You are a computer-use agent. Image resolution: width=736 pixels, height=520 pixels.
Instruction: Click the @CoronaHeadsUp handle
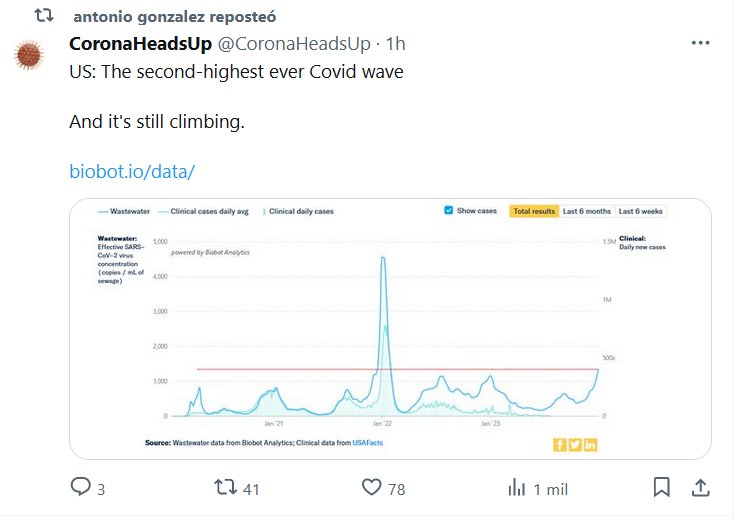(290, 44)
